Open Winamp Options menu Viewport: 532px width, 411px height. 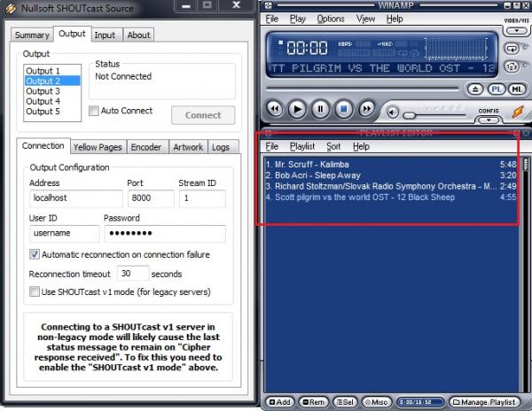point(331,19)
